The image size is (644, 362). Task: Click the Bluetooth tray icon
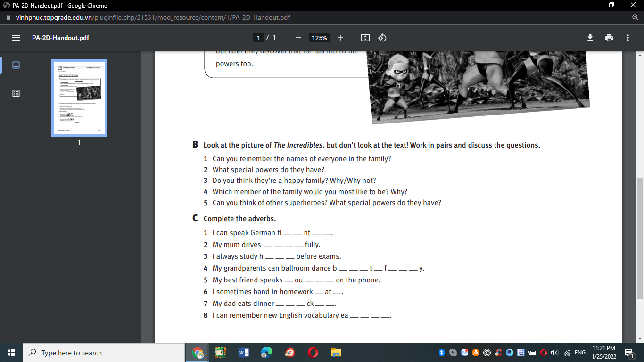pos(442,353)
